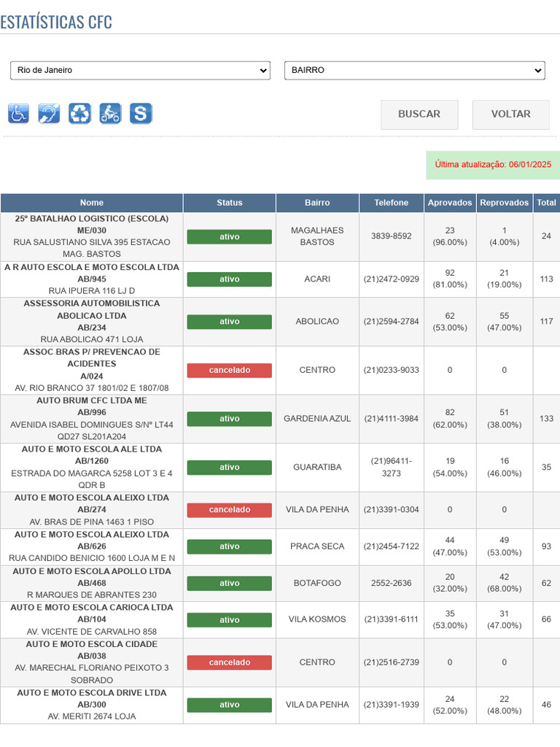Screen dimensions: 560x747
Task: Select 25º BATALHAO LOGISTICO (ESCOLA) name
Action: (92, 219)
